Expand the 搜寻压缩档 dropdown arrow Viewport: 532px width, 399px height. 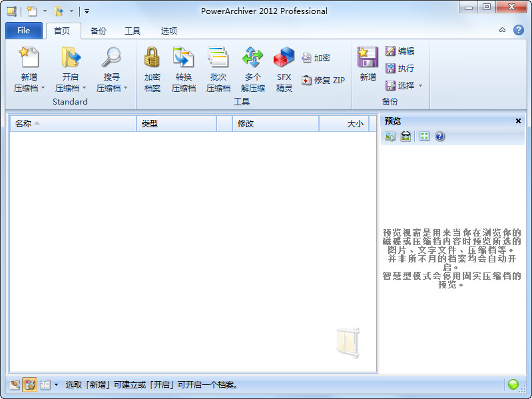pyautogui.click(x=126, y=88)
